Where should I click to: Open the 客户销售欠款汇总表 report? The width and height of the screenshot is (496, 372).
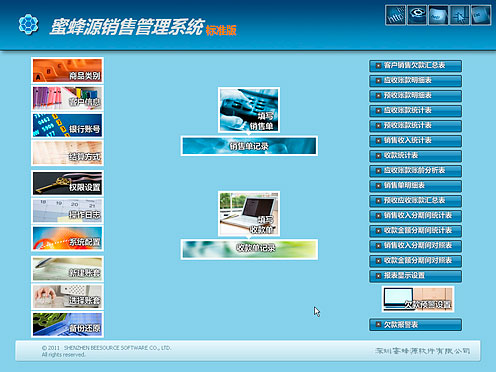click(x=415, y=66)
